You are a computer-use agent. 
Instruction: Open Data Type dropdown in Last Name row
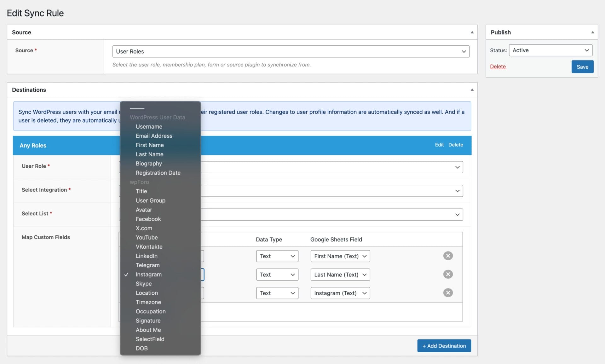tap(277, 274)
